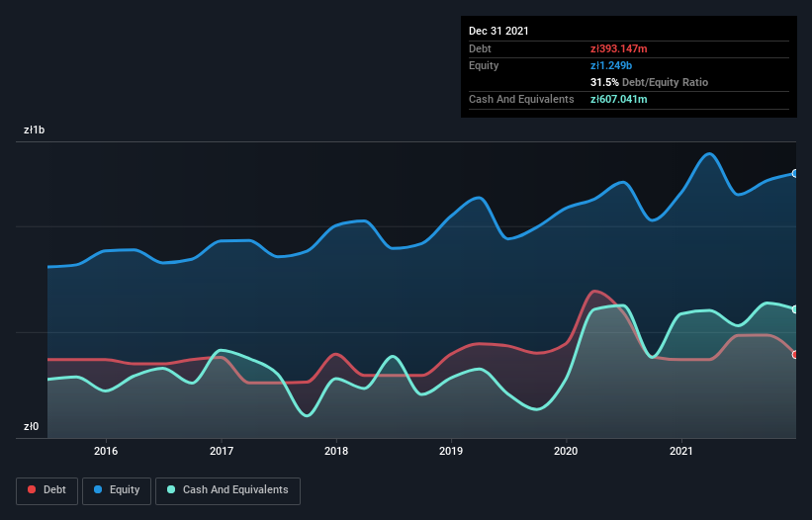The width and height of the screenshot is (812, 520).
Task: Click the 2016 x-axis label
Action: 106,451
